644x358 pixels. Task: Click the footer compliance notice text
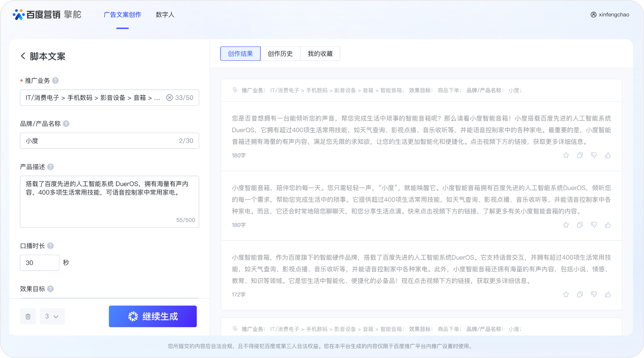point(321,346)
